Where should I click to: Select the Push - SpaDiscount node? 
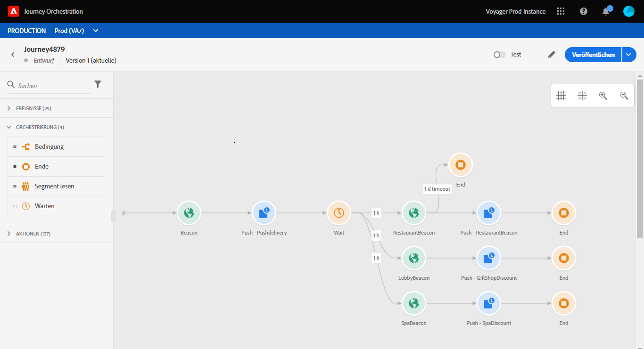[x=489, y=303]
